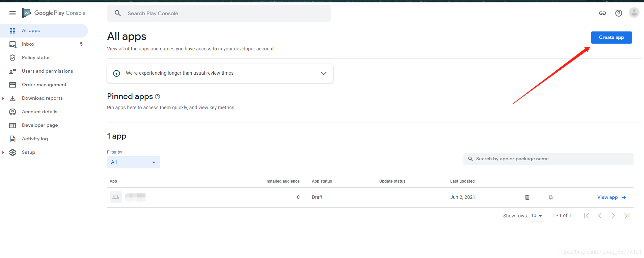The height and width of the screenshot is (258, 644).
Task: Click the Activity log document icon
Action: point(12,139)
